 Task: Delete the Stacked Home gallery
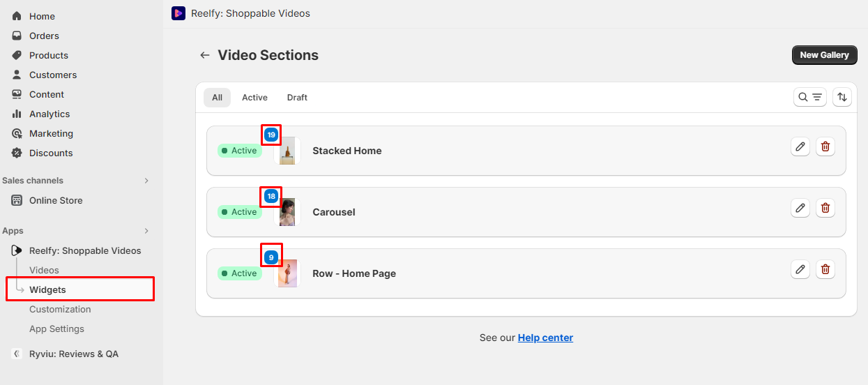[x=825, y=146]
